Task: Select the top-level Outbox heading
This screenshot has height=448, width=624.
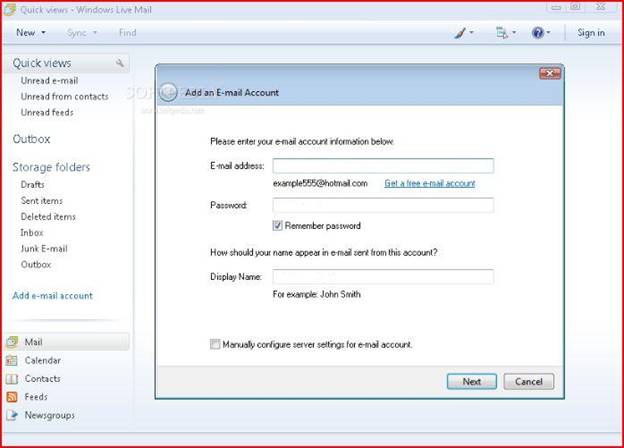Action: 31,139
